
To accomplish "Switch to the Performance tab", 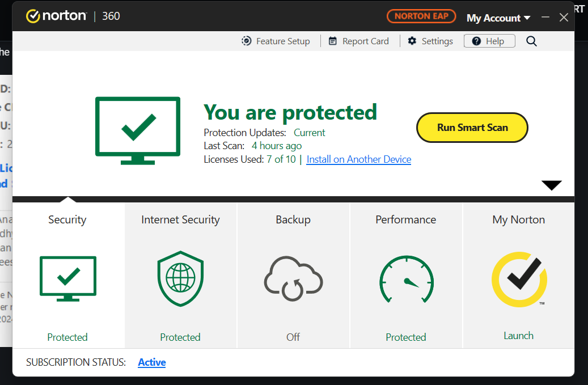I will (406, 220).
